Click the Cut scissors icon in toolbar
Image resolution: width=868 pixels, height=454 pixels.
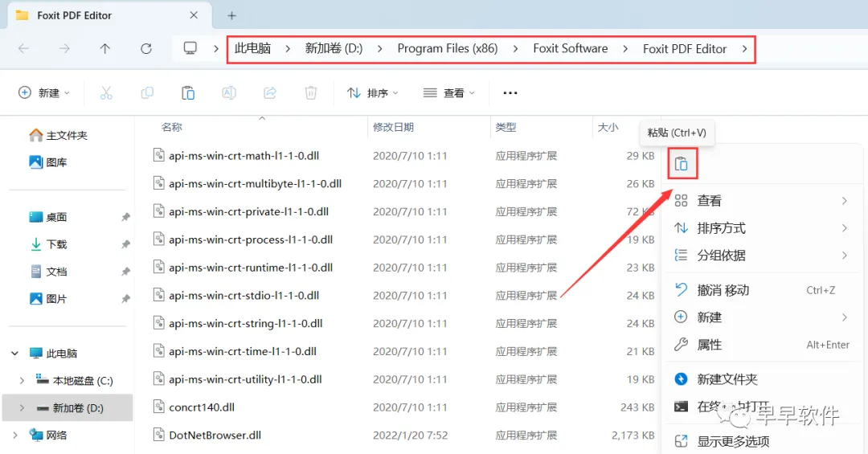pyautogui.click(x=106, y=92)
